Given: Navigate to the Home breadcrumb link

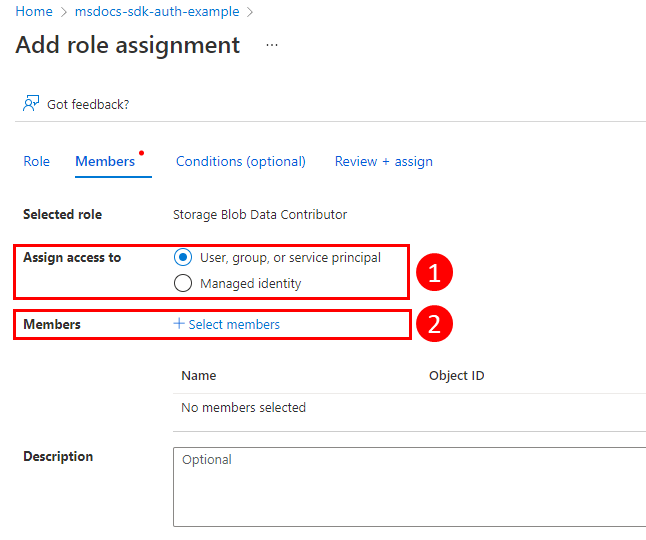Looking at the screenshot, I should coord(34,12).
